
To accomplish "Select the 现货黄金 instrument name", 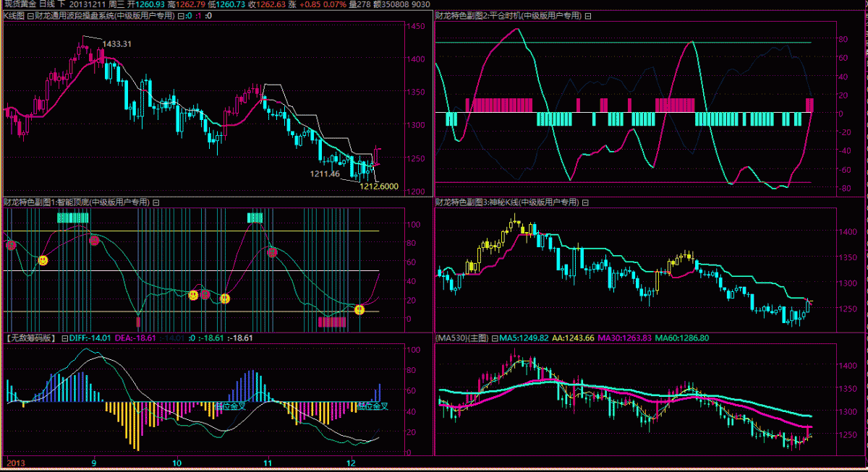I will 19,5.
